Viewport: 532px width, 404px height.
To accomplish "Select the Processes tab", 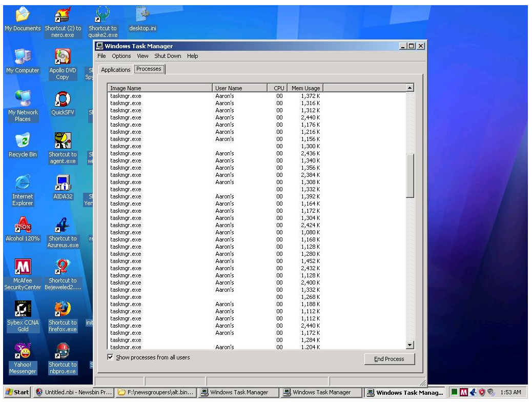I will coord(149,69).
